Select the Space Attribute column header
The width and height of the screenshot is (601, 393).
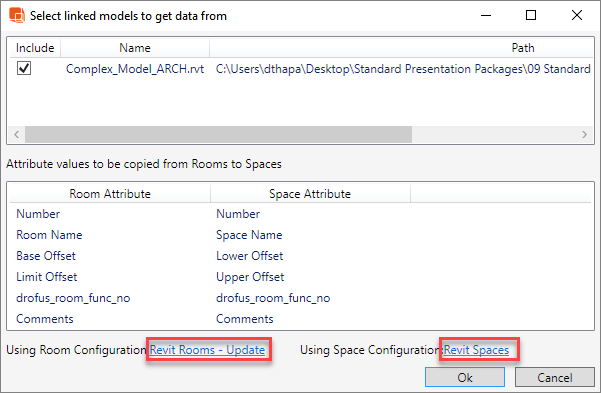(310, 194)
